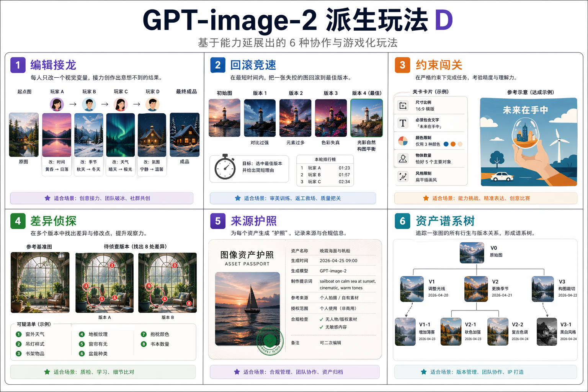Click the 来源护照 section header

[x=253, y=221]
